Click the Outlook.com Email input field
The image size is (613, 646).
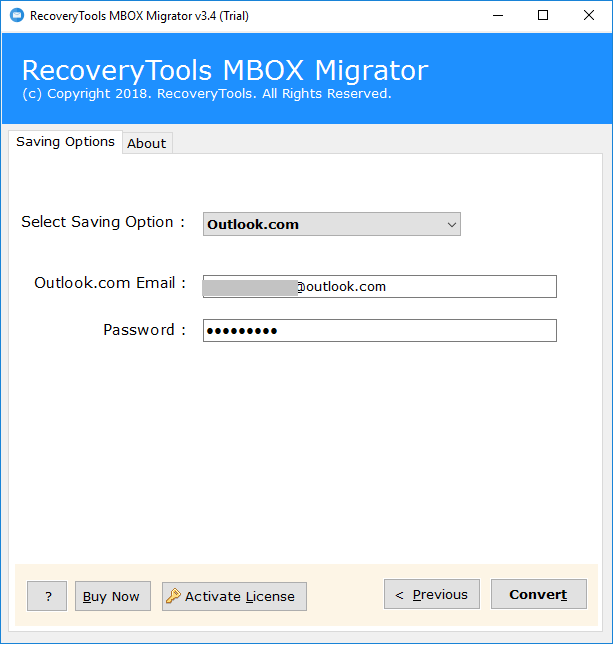pyautogui.click(x=379, y=286)
